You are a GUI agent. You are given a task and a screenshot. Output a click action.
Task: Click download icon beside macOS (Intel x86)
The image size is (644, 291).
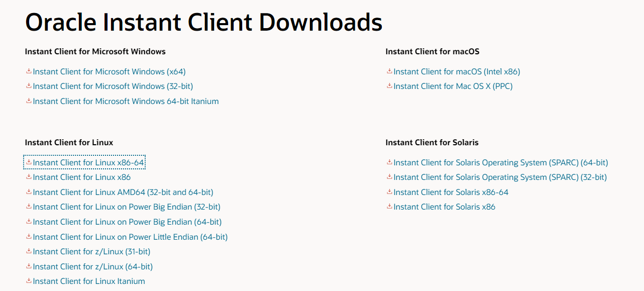389,71
